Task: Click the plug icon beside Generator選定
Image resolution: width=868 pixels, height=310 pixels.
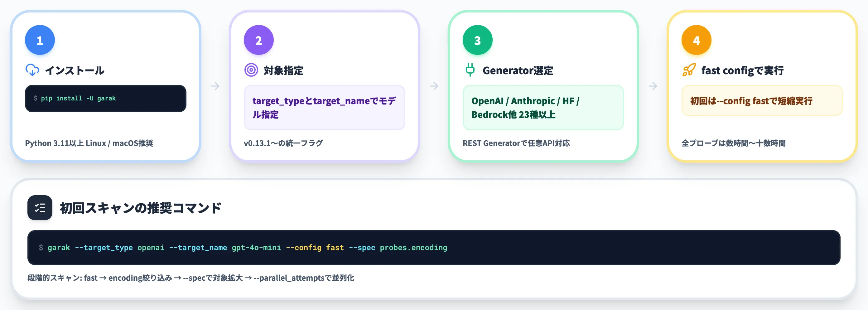Action: pyautogui.click(x=470, y=70)
